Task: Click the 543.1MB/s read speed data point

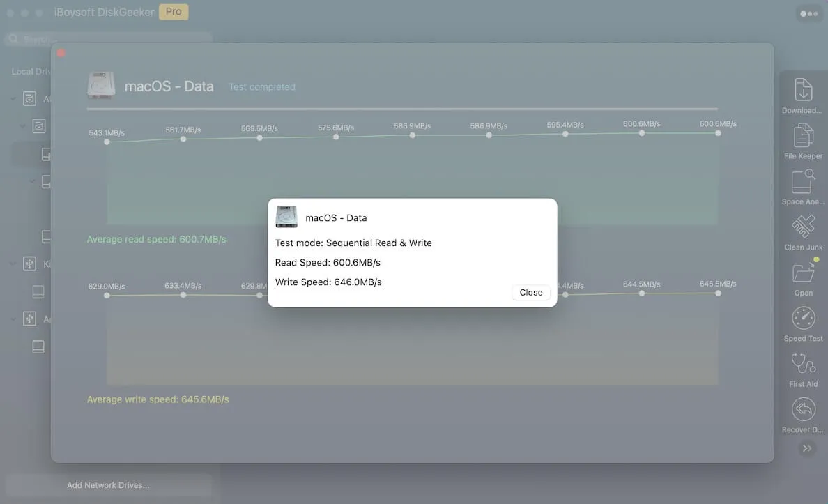Action: [107, 142]
